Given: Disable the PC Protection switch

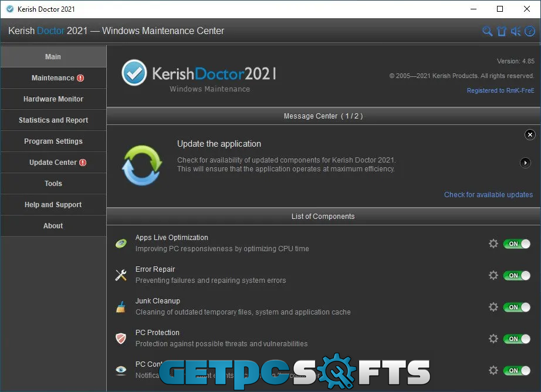Looking at the screenshot, I should 517,339.
